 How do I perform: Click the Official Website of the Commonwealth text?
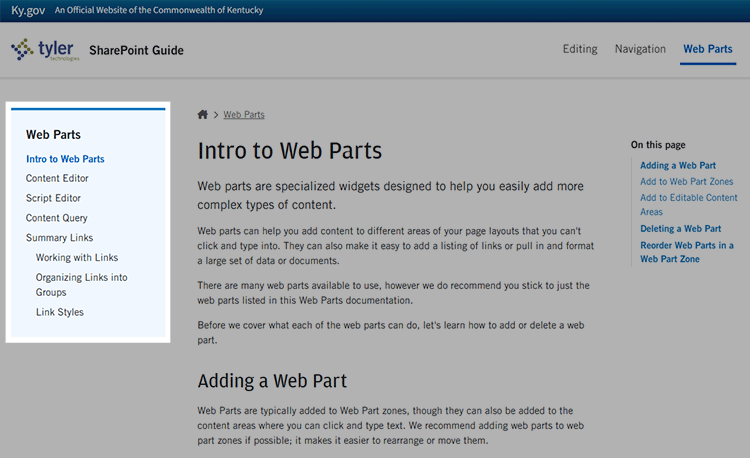pos(159,10)
